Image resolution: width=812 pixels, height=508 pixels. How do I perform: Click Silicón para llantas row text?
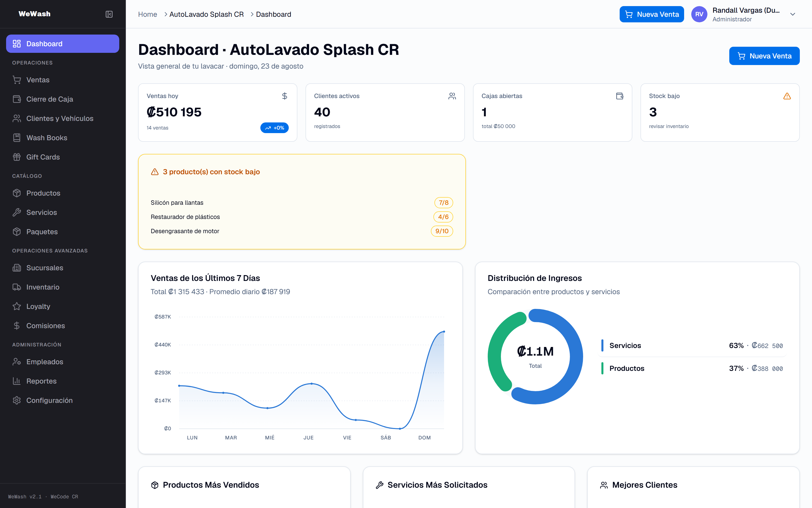177,203
